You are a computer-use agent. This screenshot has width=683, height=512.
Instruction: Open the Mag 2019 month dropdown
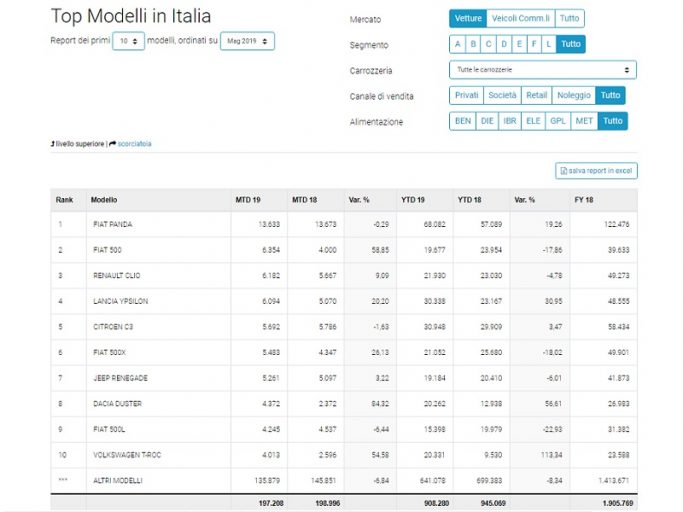tap(247, 41)
